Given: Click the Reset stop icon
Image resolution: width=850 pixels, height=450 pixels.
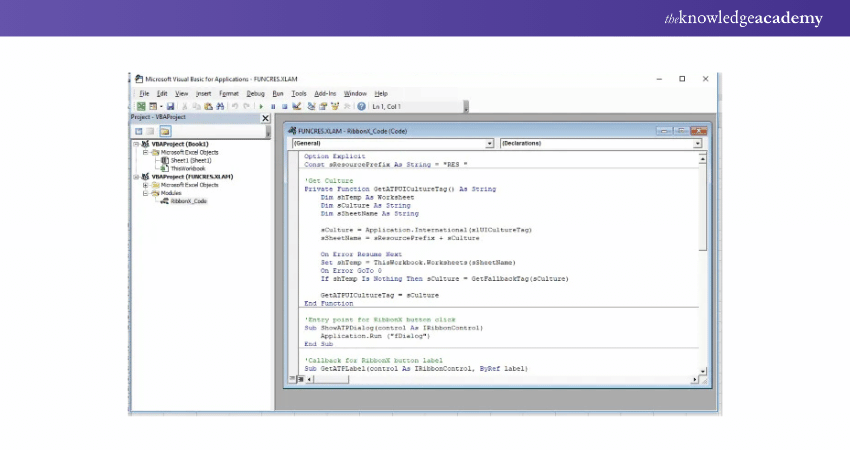Looking at the screenshot, I should pyautogui.click(x=285, y=106).
